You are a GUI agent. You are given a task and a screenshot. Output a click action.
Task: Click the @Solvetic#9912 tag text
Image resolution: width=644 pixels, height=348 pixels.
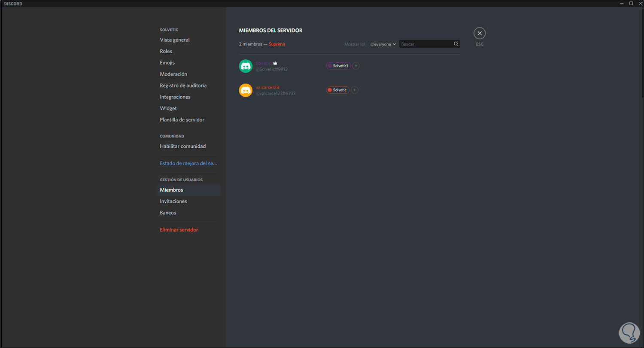pos(272,69)
